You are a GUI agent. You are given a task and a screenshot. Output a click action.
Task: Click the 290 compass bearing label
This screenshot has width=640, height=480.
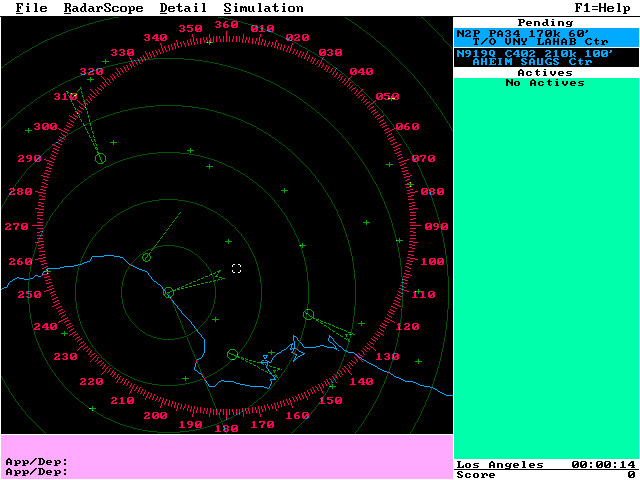click(x=29, y=158)
